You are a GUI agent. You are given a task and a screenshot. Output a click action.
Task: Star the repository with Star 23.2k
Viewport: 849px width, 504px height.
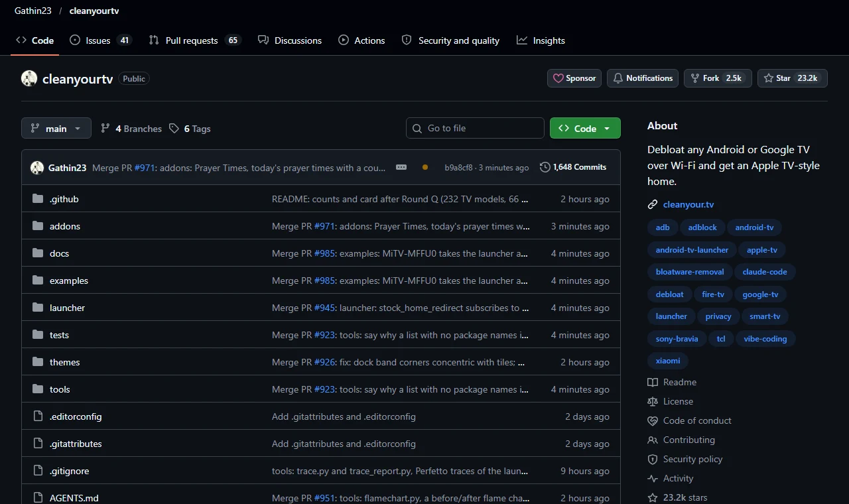(x=793, y=78)
